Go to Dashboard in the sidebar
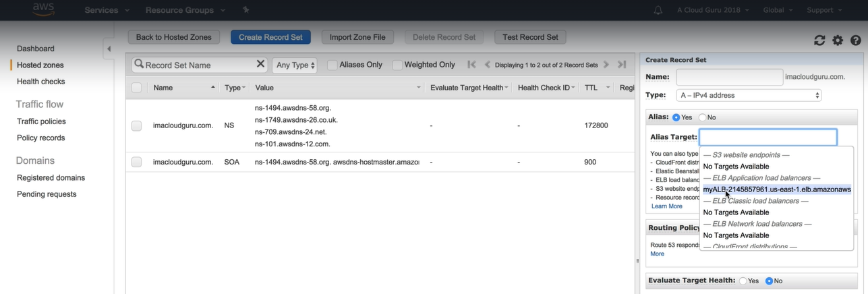The image size is (868, 294). point(36,49)
